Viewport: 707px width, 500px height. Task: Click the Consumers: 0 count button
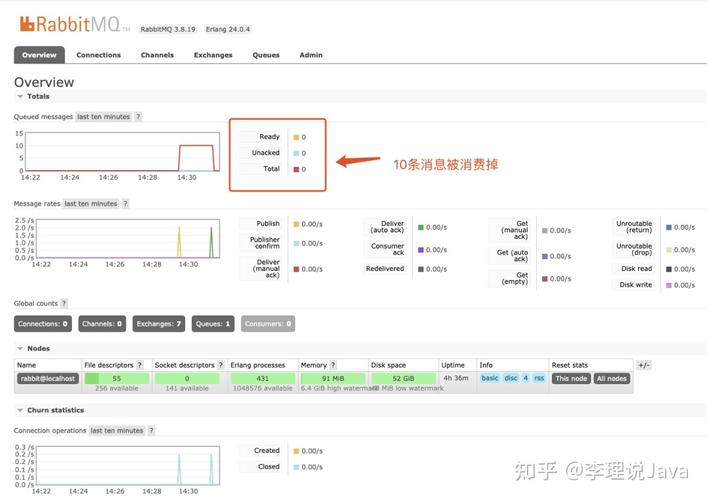click(x=268, y=324)
